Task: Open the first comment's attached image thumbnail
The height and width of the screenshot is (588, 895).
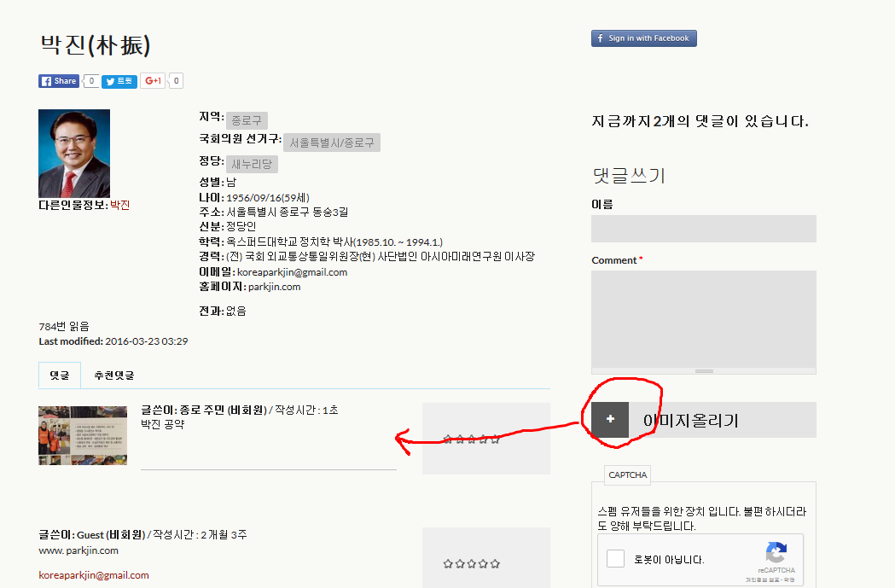Action: coord(83,435)
